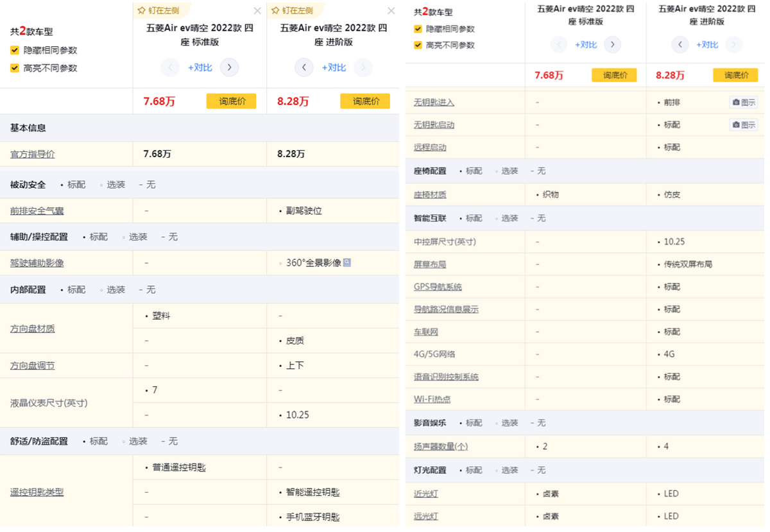
Task: Open the GPS导航系统 parameter link
Action: click(438, 287)
